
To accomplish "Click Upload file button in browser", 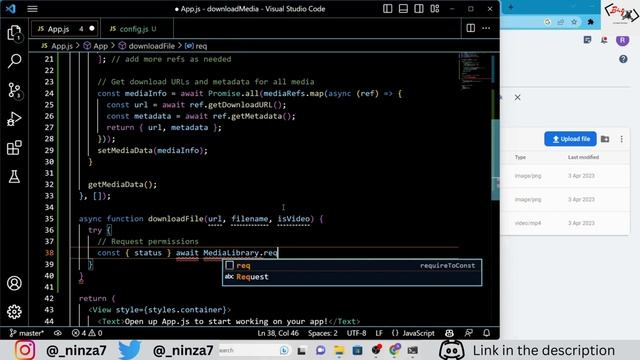I will tap(570, 139).
